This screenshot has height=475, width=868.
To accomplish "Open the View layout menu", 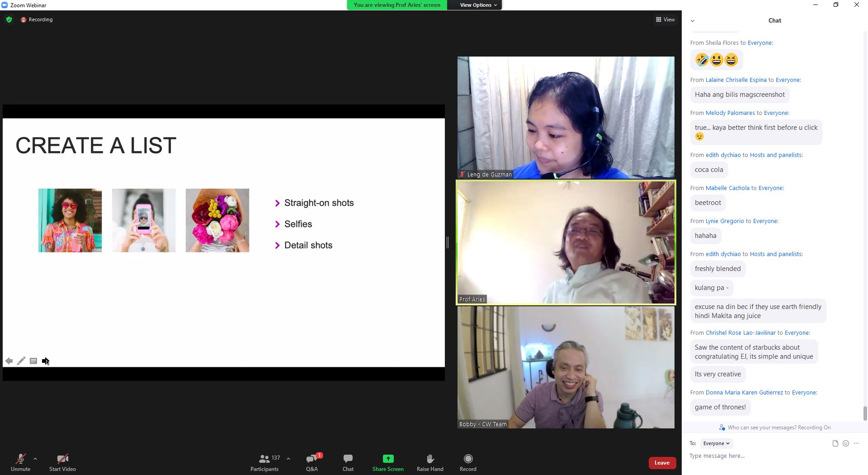I will click(x=665, y=19).
